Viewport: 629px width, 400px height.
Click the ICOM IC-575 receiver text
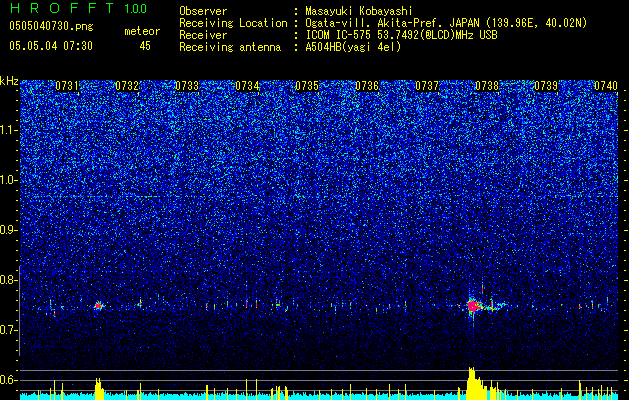pyautogui.click(x=401, y=35)
